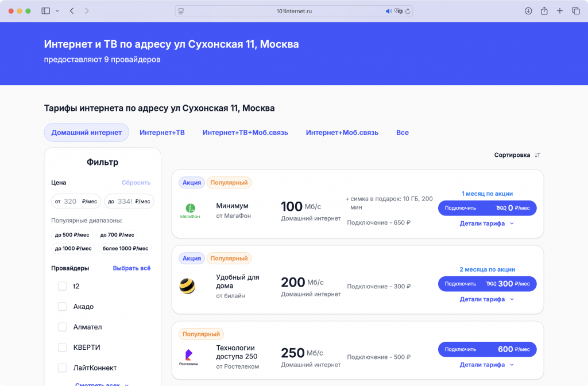Image resolution: width=588 pixels, height=386 pixels.
Task: Click '2 месяца по акции' text
Action: 487,269
